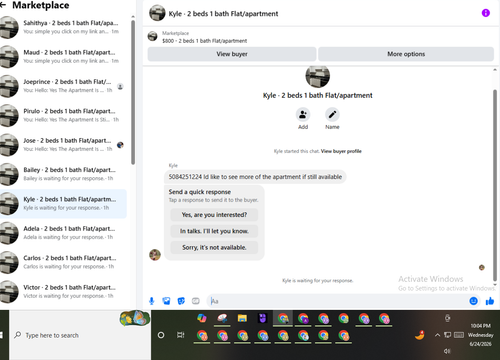Click the touch keyboard tray icon
This screenshot has width=500, height=360.
click(x=459, y=335)
